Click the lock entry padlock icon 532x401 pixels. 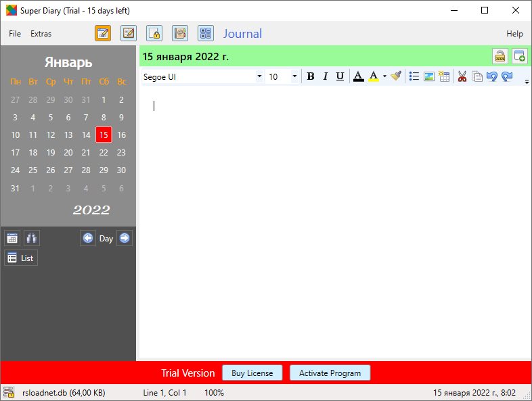[500, 56]
